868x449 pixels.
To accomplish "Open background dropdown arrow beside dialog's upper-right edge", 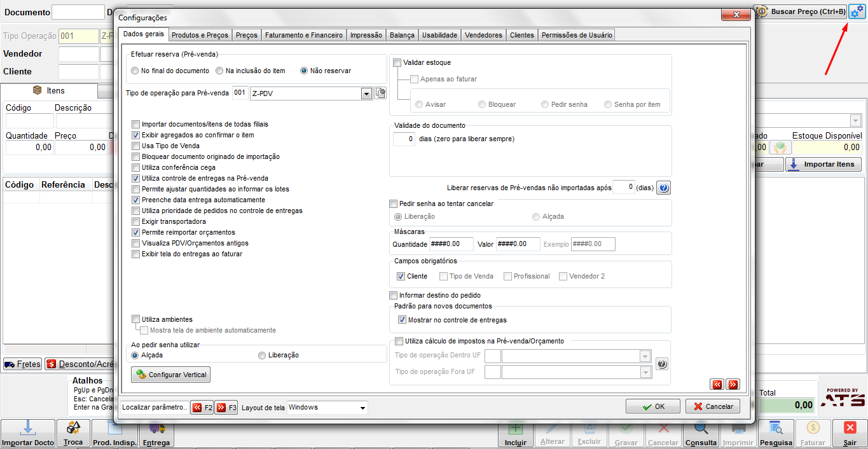I will click(855, 121).
